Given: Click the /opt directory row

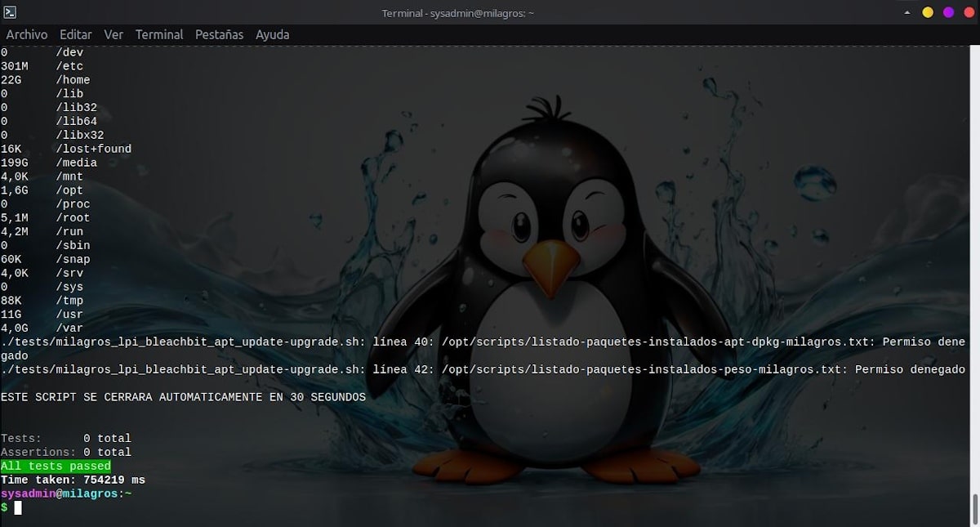Looking at the screenshot, I should (x=42, y=190).
